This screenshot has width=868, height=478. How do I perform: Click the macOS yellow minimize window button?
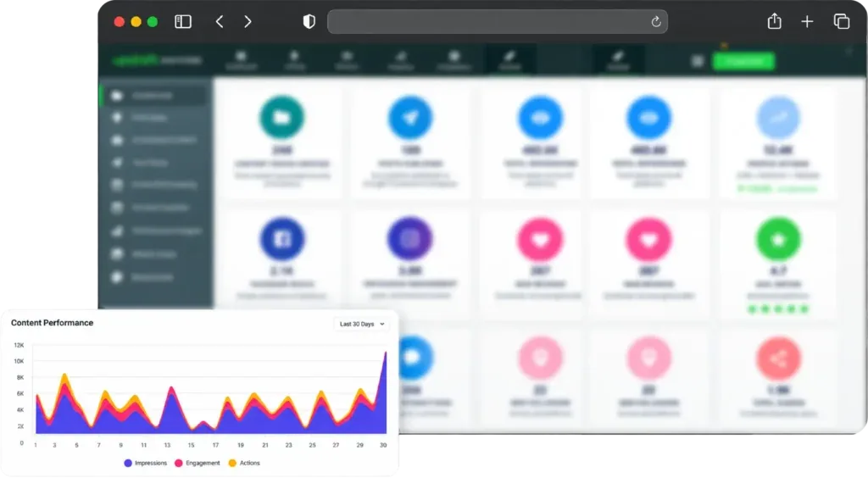136,21
